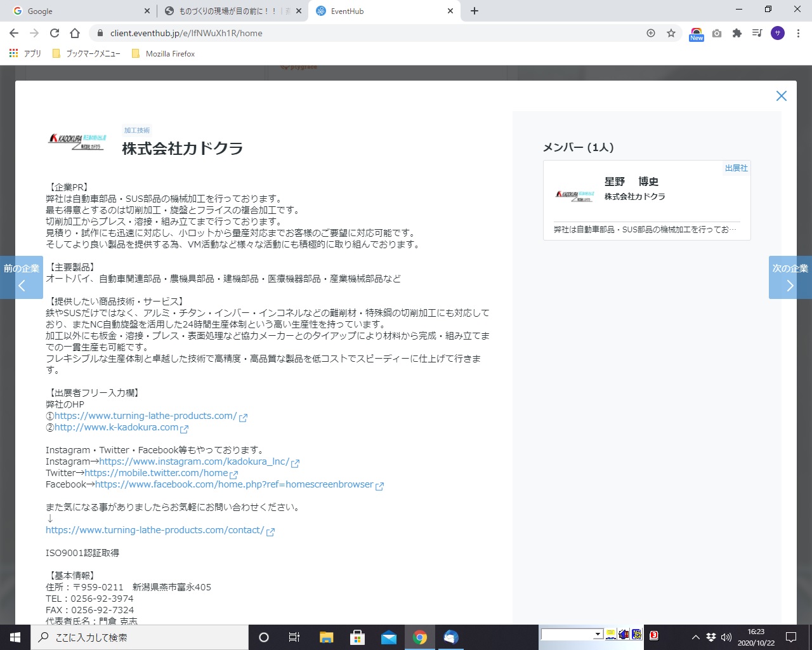
Task: Open the Chrome profile avatar サ
Action: (778, 33)
